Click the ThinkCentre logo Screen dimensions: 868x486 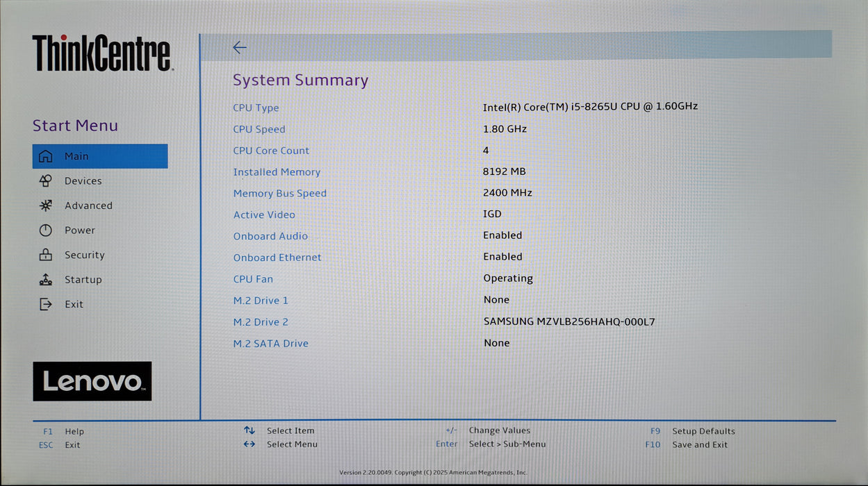coord(102,53)
